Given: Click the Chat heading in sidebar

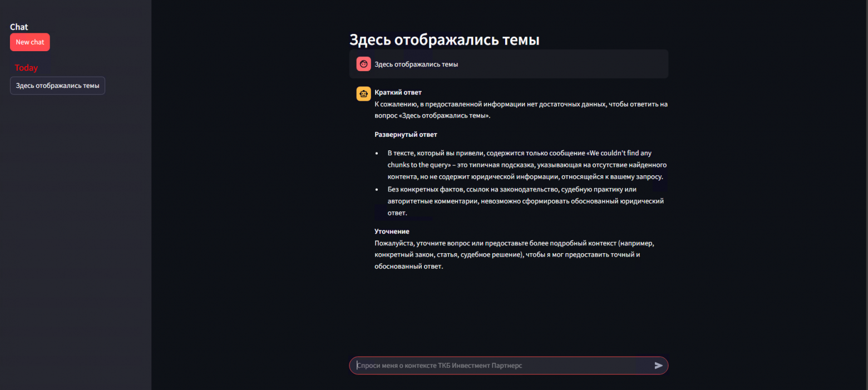Looking at the screenshot, I should point(18,26).
